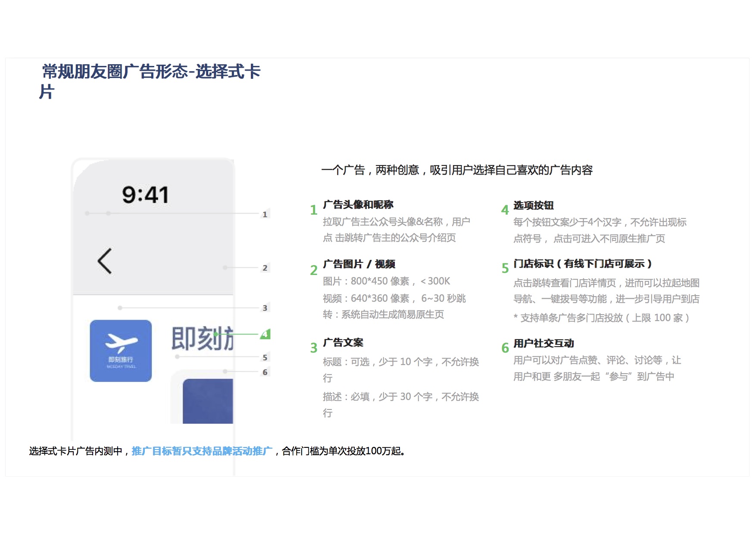Click the subtitle 一个广告，两种创意 sentence

point(456,170)
